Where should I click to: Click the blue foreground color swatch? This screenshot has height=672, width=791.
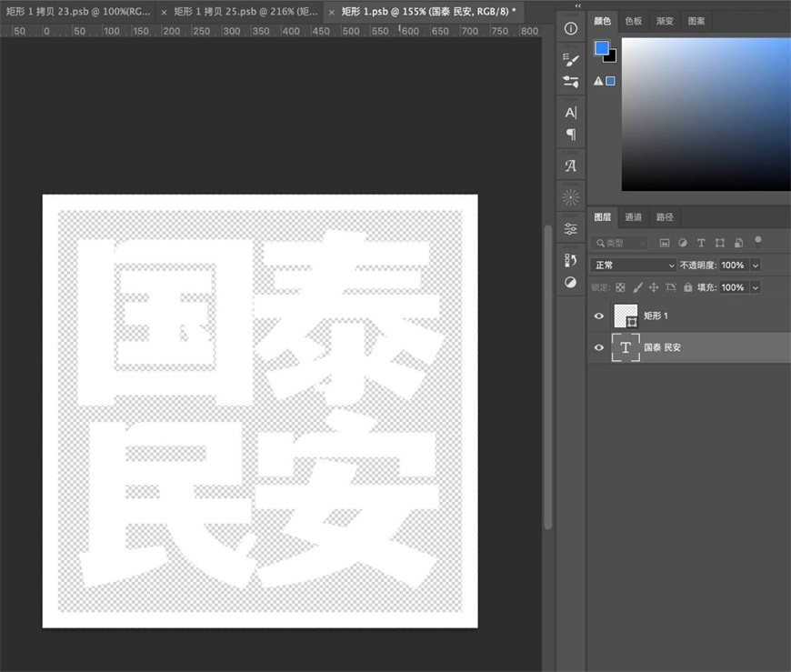pyautogui.click(x=601, y=48)
